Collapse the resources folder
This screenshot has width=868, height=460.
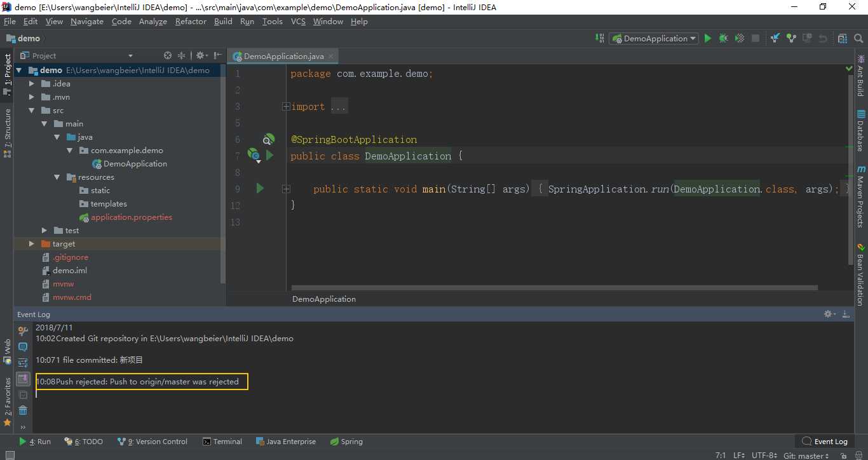57,177
